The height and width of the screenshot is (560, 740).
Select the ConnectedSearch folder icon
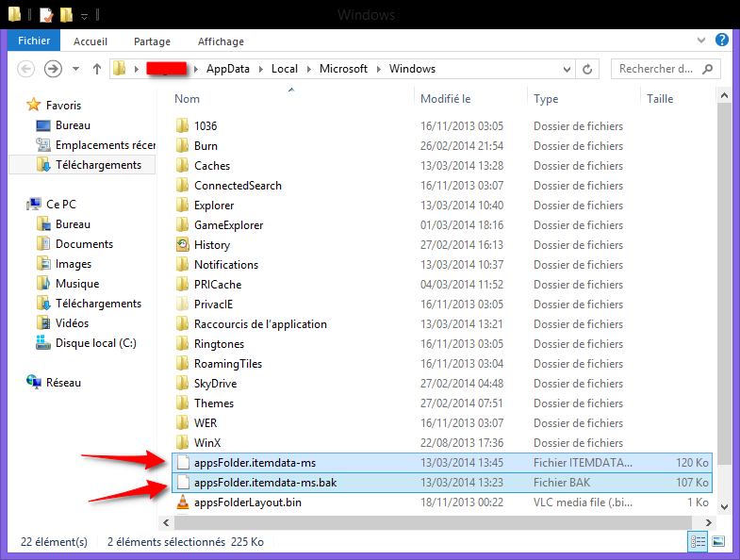tap(182, 185)
